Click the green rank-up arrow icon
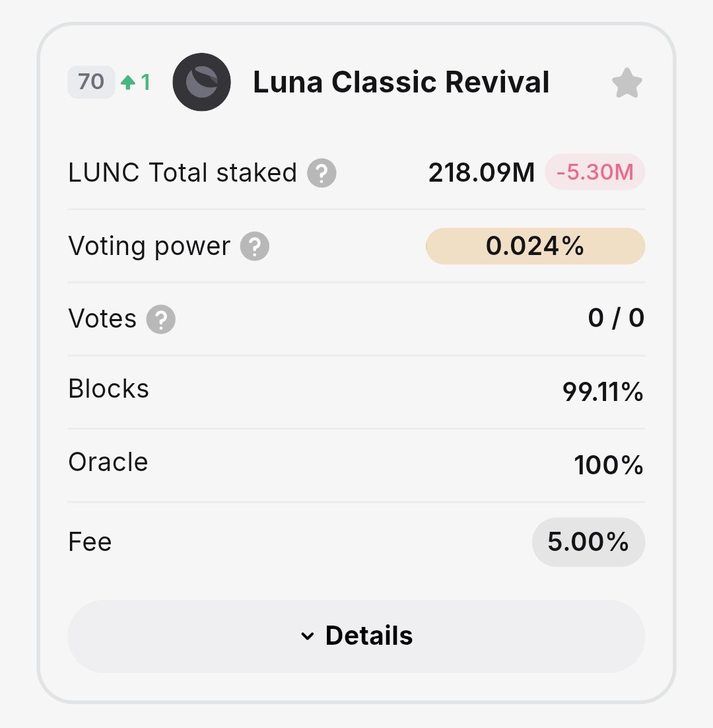713x728 pixels. (x=127, y=82)
